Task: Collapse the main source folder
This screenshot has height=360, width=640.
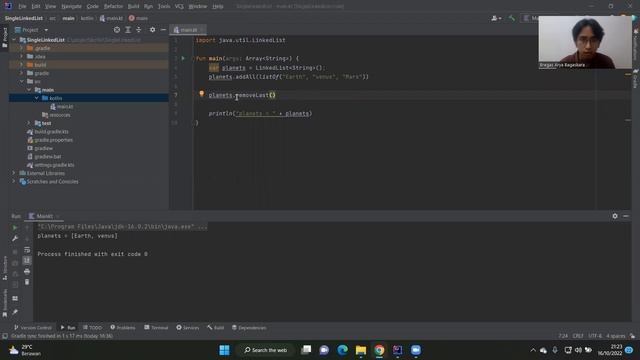Action: 29,90
